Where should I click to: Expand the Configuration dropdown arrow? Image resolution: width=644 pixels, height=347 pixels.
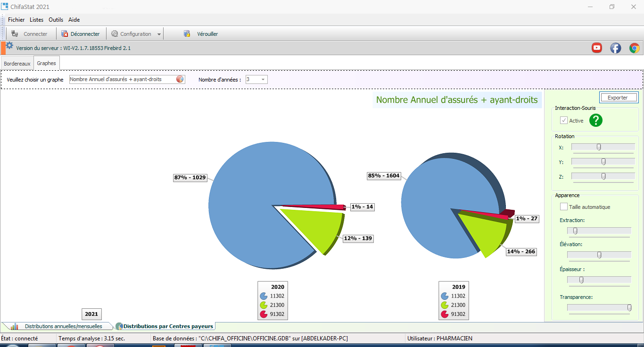click(x=159, y=34)
